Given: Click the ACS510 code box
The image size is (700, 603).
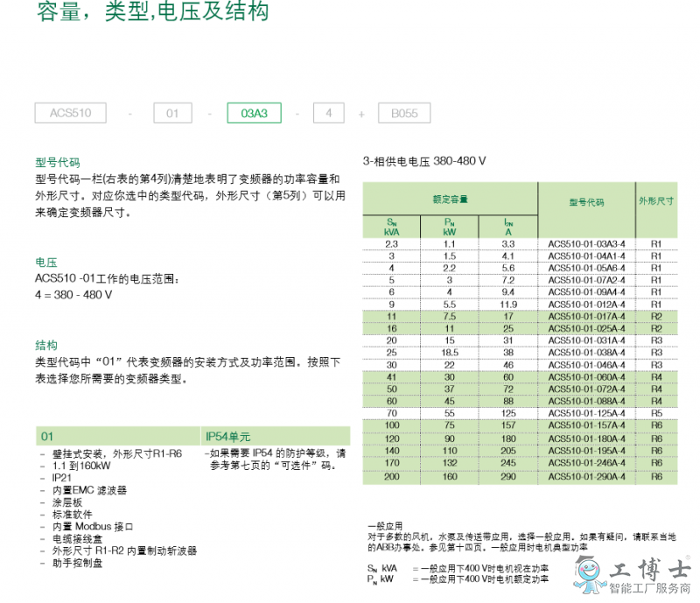Looking at the screenshot, I should [71, 113].
